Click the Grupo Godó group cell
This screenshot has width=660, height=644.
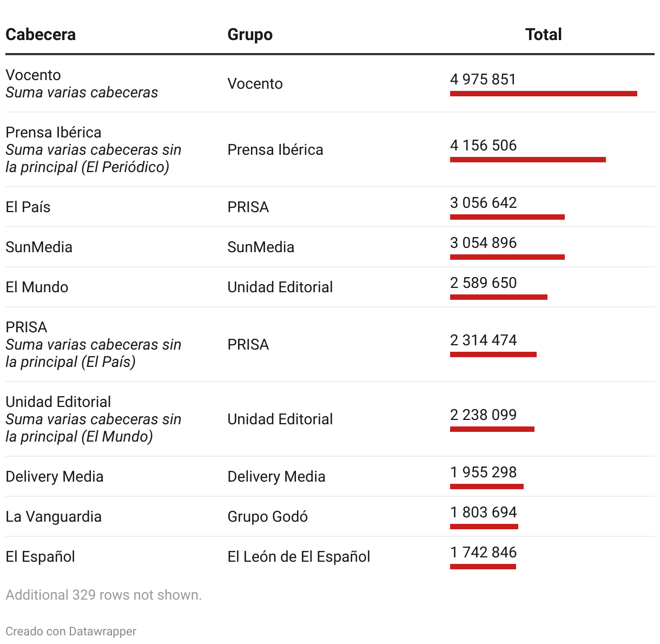click(267, 516)
